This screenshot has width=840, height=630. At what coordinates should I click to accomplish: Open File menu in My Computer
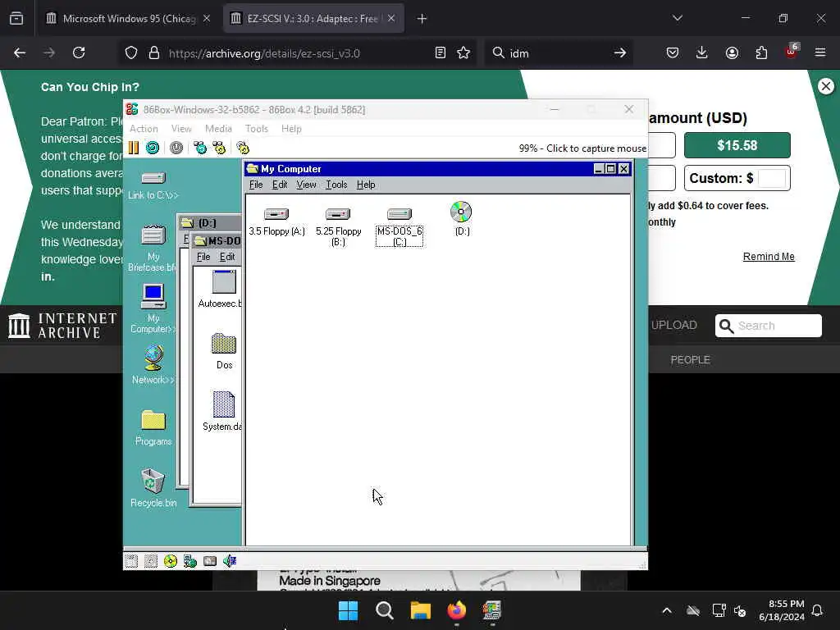coord(256,185)
